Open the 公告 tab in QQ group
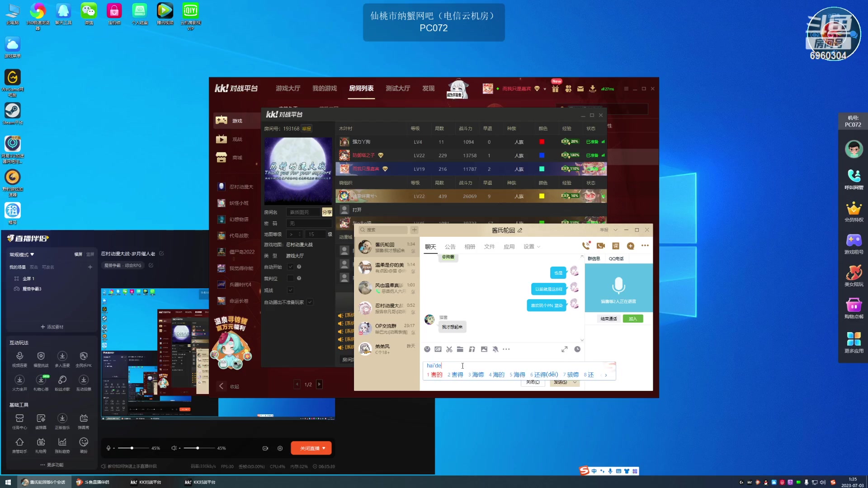 tap(450, 247)
